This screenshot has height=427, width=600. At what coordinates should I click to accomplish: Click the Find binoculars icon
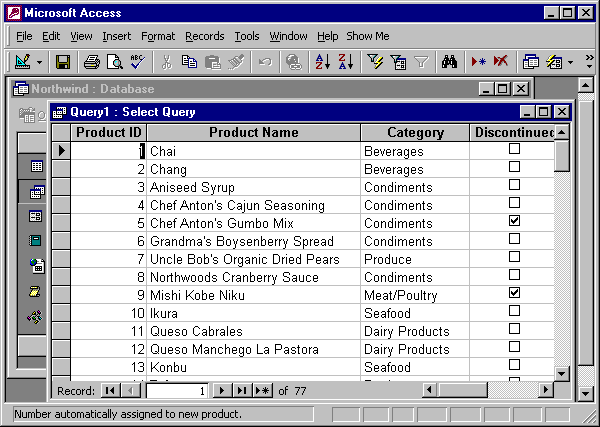click(449, 62)
